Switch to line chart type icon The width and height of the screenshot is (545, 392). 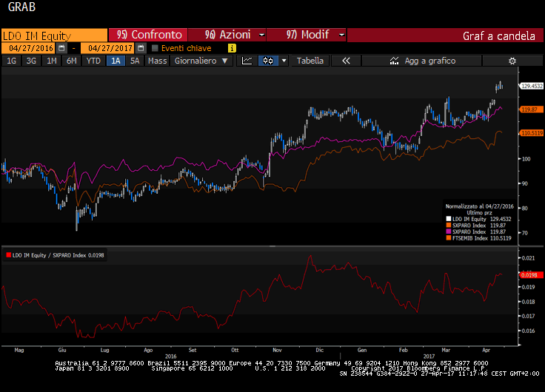pyautogui.click(x=247, y=61)
